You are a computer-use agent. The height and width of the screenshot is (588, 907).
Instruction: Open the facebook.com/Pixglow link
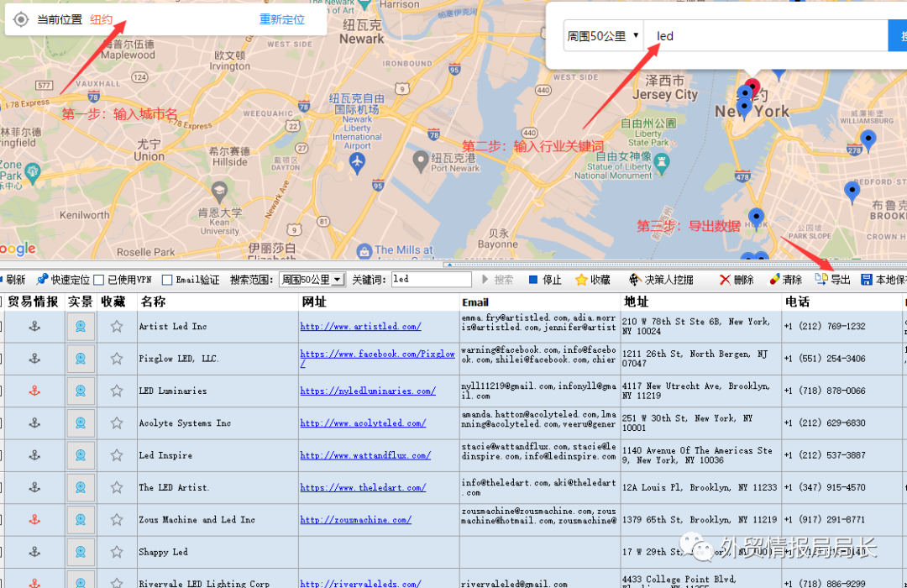click(377, 358)
